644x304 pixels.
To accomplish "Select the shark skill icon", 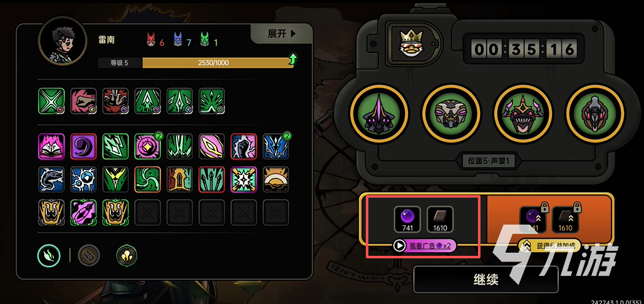I will point(51,180).
